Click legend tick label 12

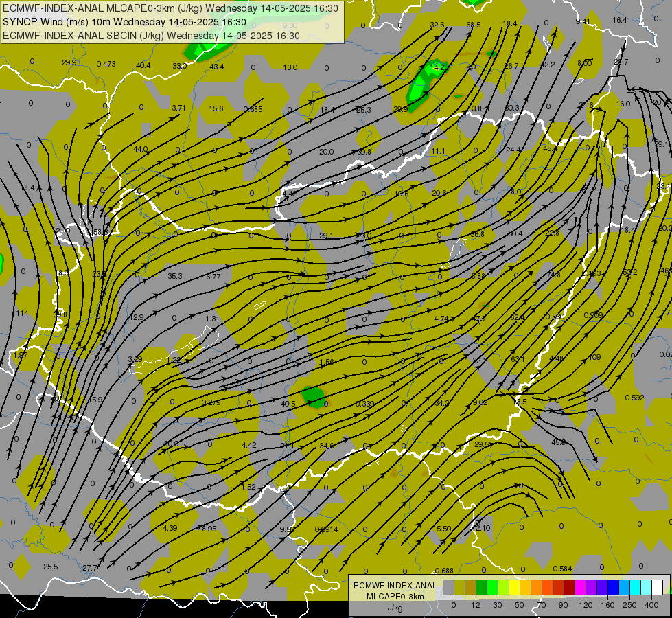pyautogui.click(x=476, y=605)
